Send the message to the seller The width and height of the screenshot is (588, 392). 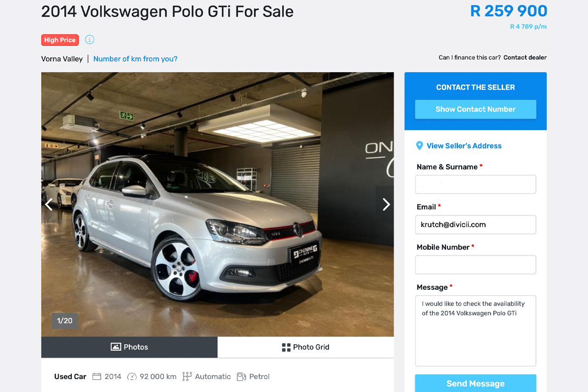(475, 383)
